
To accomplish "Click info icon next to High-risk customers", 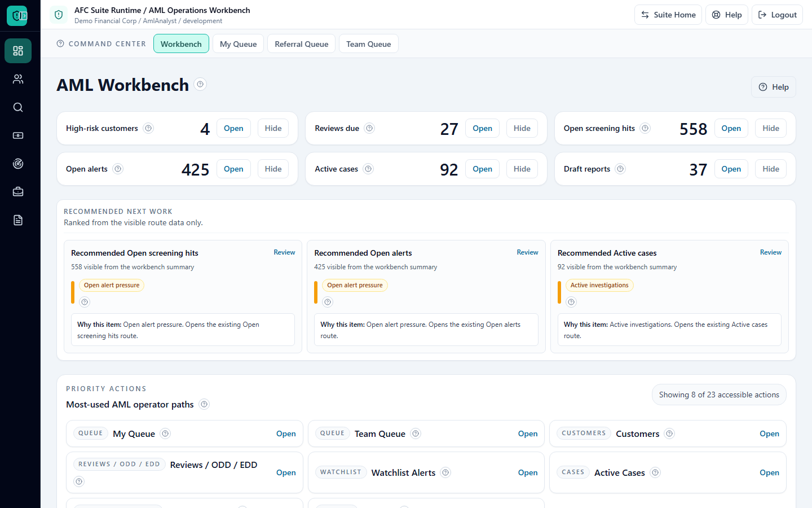I will pos(148,128).
